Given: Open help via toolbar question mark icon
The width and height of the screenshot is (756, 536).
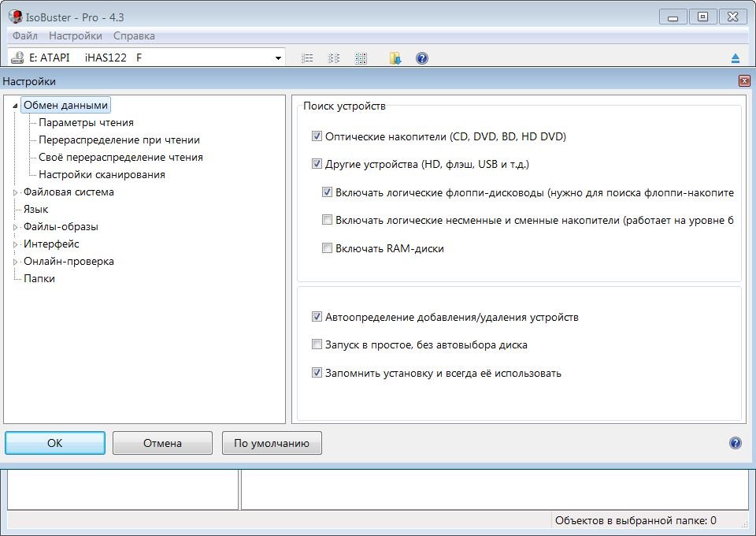Looking at the screenshot, I should pos(422,58).
